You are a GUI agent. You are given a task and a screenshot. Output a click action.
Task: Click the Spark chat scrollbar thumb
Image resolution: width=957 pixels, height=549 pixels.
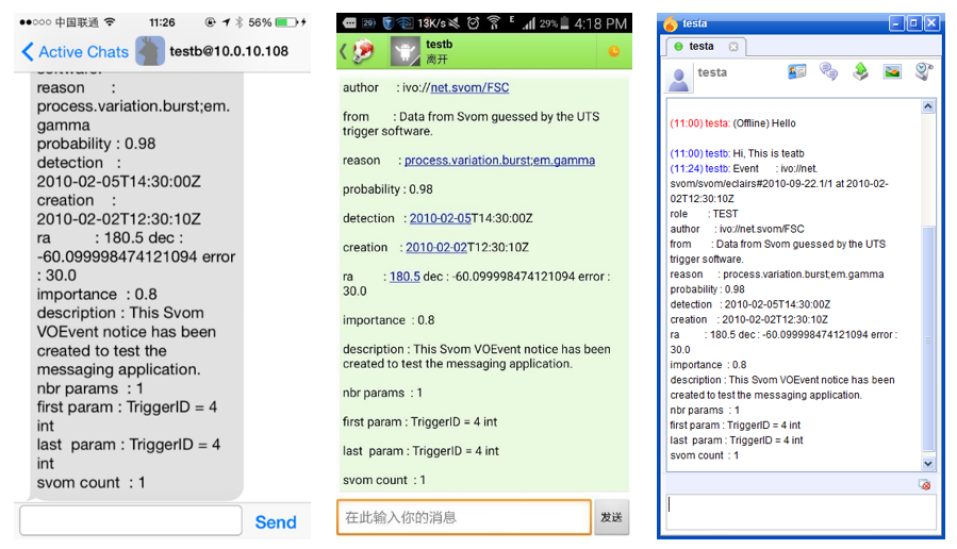tap(928, 339)
